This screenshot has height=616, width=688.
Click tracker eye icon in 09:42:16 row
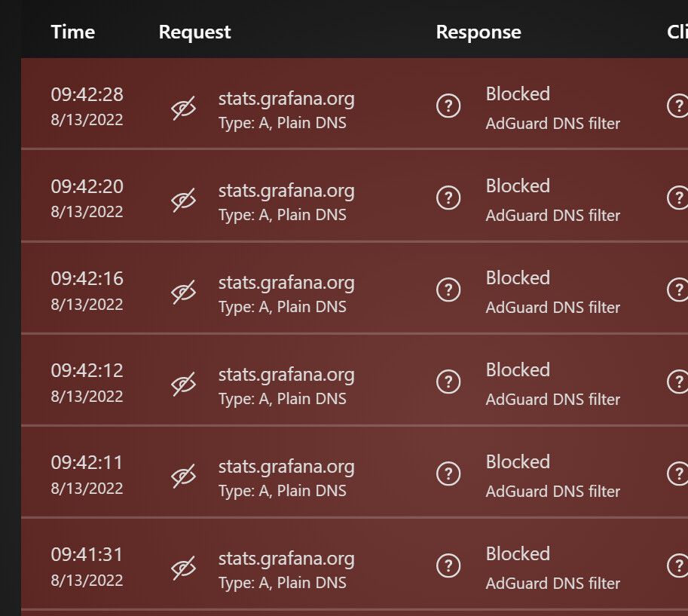pyautogui.click(x=183, y=292)
